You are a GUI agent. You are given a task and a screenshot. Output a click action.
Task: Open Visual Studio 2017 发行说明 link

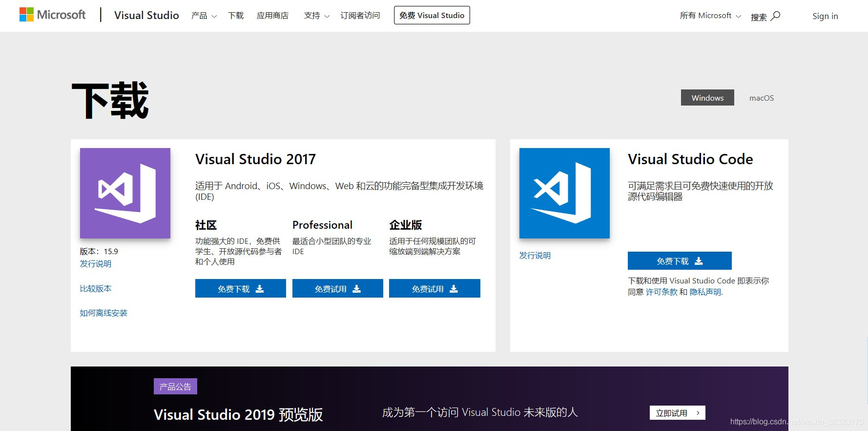(x=96, y=264)
